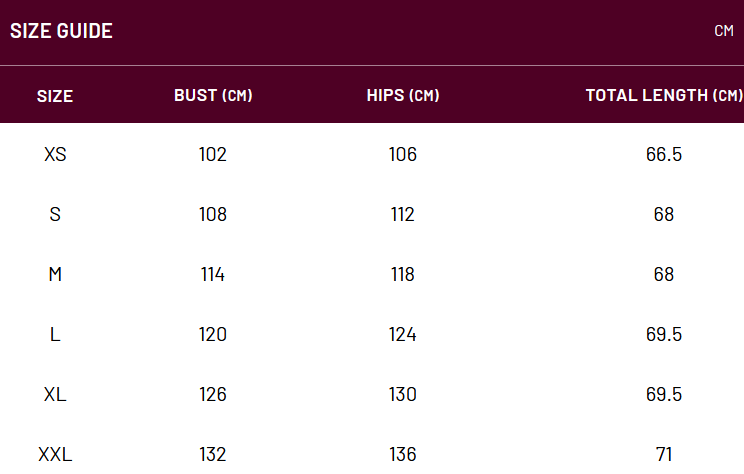Click the TOTAL LENGTH (CM) column header
The height and width of the screenshot is (474, 744).
point(664,95)
